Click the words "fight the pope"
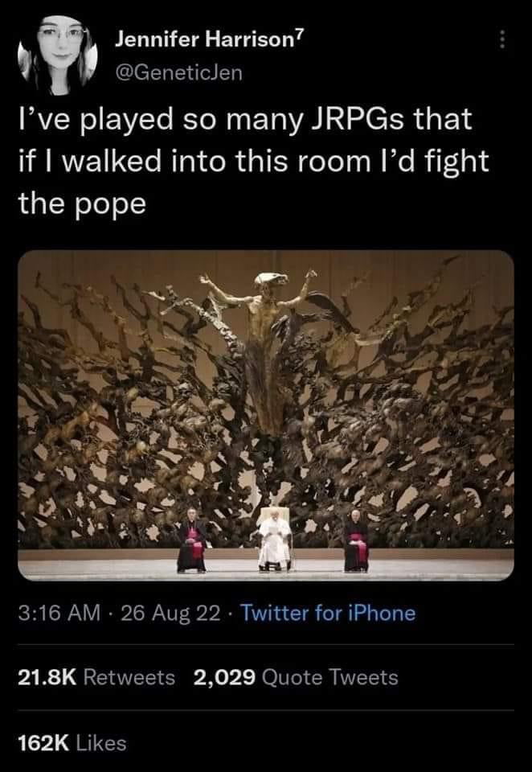Screen dimensions: 532x772 253,183
